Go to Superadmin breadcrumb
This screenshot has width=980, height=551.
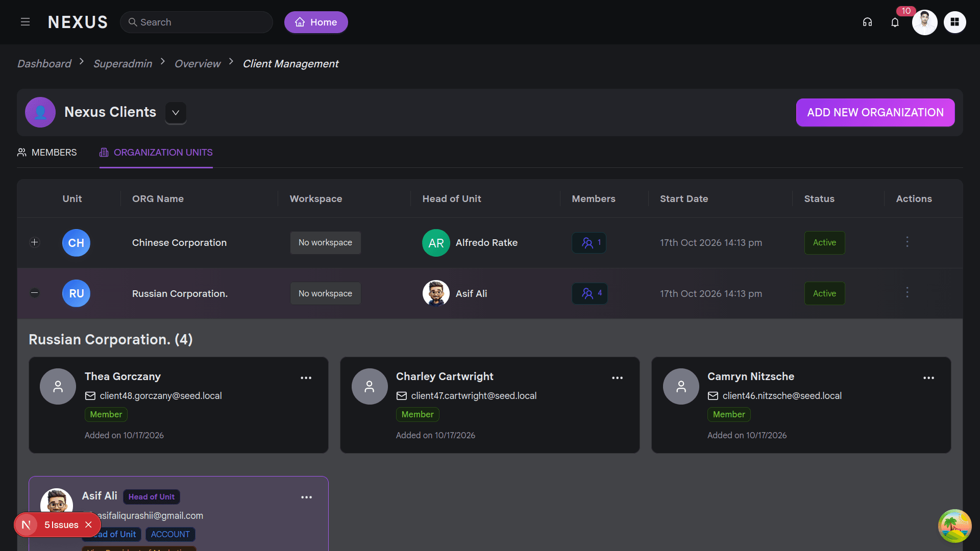[122, 64]
